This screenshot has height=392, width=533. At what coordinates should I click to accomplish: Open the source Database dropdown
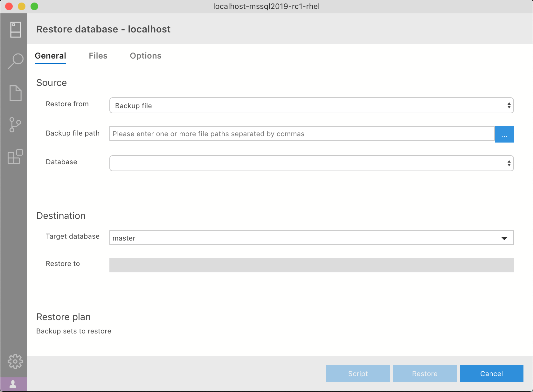(x=311, y=163)
